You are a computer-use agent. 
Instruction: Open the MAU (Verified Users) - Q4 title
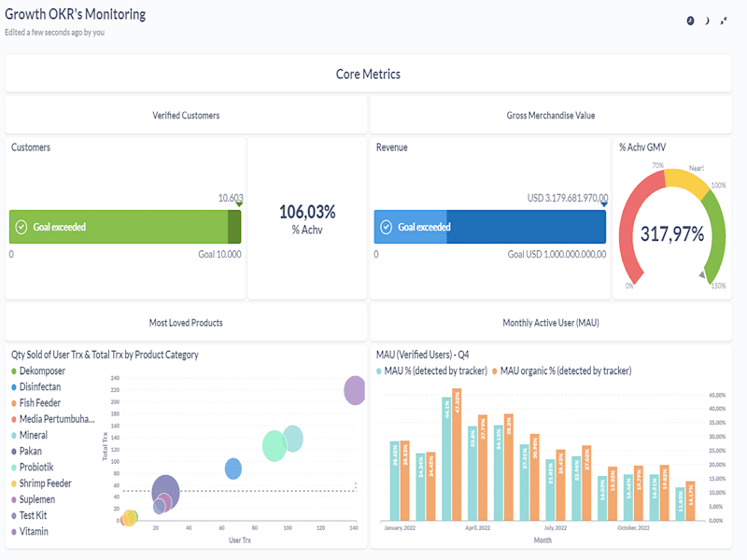(x=422, y=355)
